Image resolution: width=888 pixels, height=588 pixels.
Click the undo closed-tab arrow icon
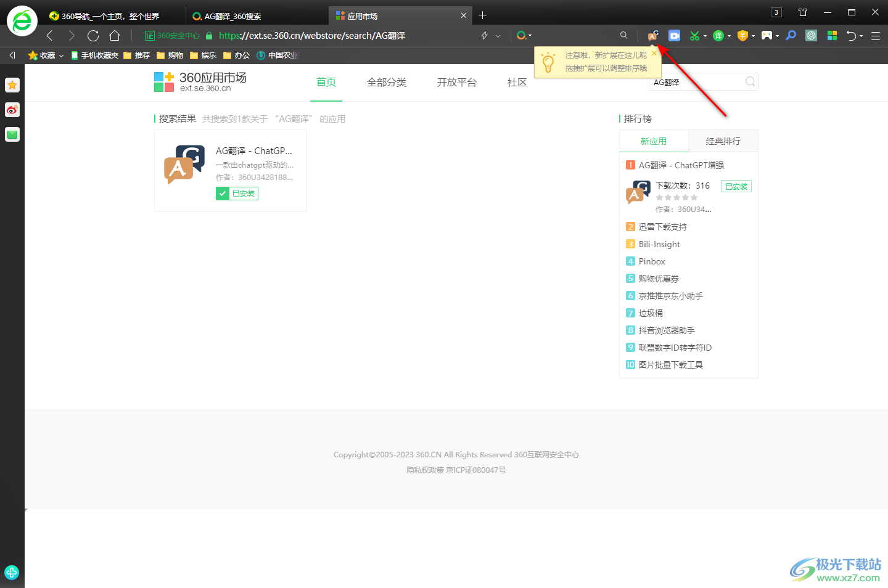[x=852, y=36]
